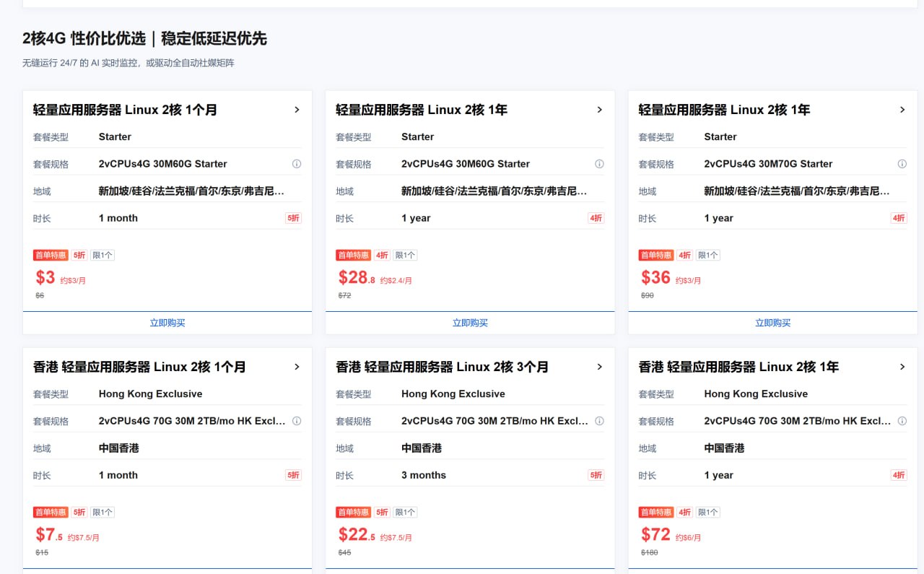Screen dimensions: 924x574
Task: Click info icon in the $28.8 yearly card
Action: pyautogui.click(x=599, y=164)
